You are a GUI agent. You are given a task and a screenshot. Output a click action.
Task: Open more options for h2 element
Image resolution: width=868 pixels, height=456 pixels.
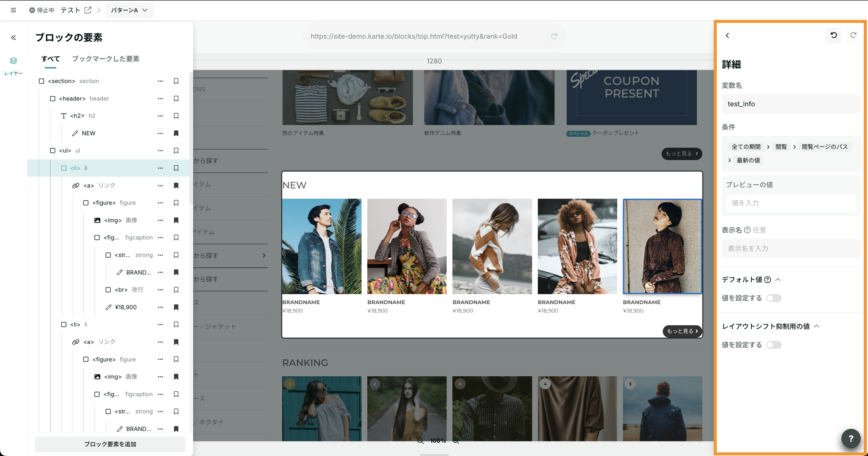(x=160, y=116)
